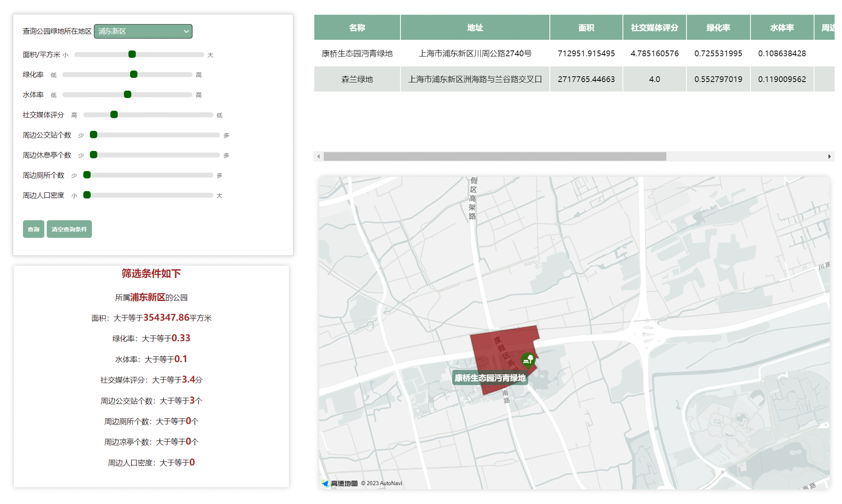
Task: Click the 周边公交站个数 slider handle
Action: pos(94,135)
